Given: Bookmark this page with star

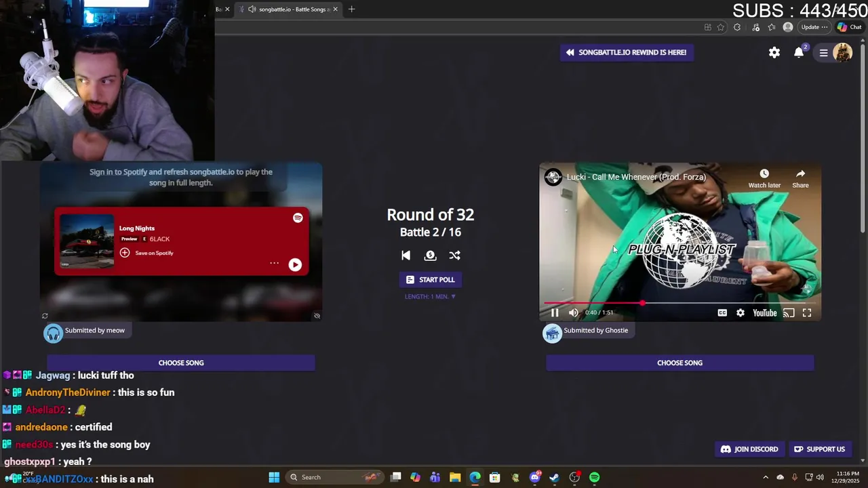Looking at the screenshot, I should [x=720, y=27].
